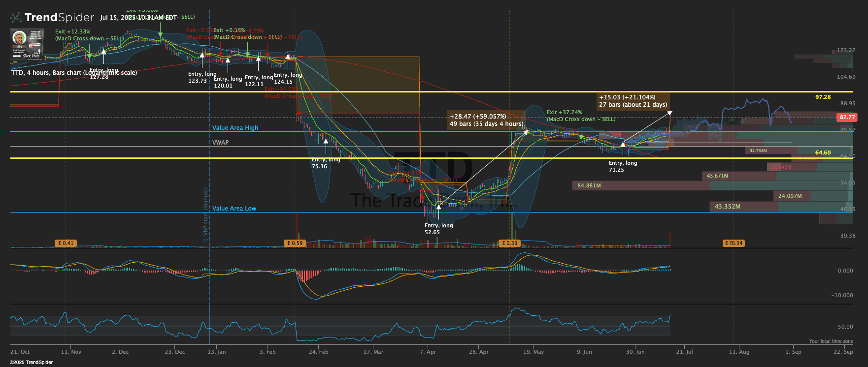Click the E 70.34 future earnings marker
Viewport: 868px width, 367px height.
tap(734, 243)
